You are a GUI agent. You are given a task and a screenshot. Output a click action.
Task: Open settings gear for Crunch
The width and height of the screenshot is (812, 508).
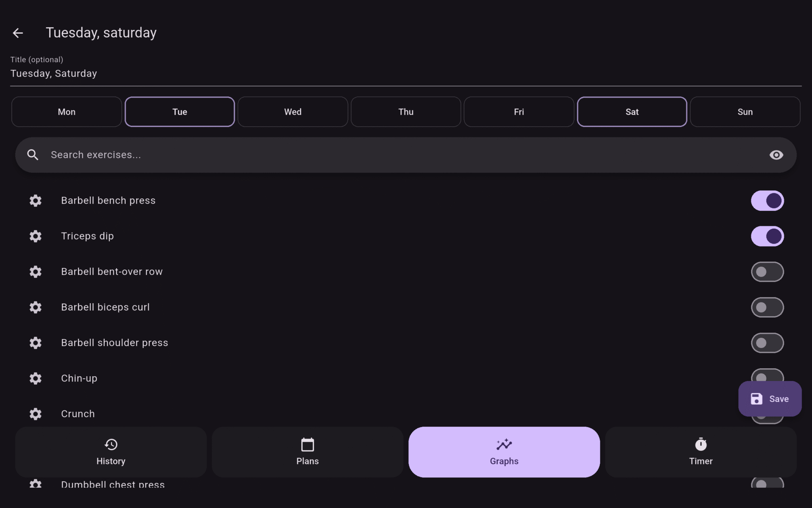(36, 414)
